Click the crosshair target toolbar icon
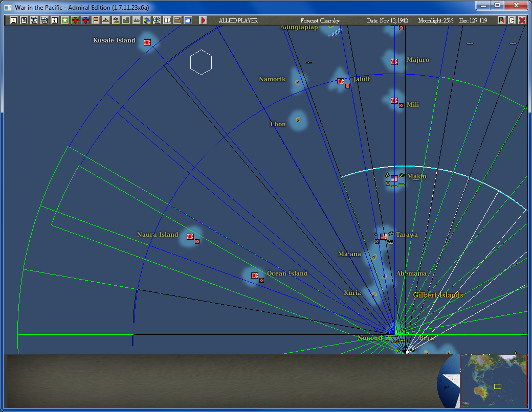Image resolution: width=532 pixels, height=412 pixels. (x=157, y=20)
